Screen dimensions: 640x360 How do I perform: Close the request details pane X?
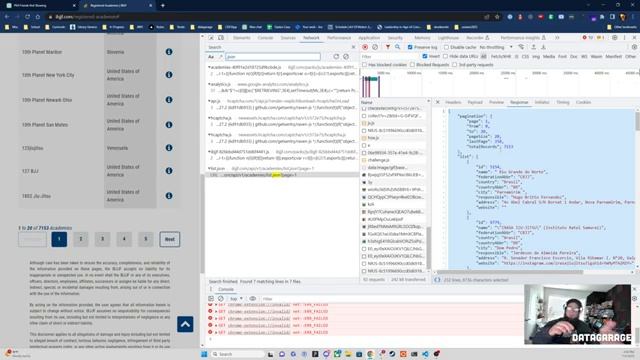(x=438, y=102)
